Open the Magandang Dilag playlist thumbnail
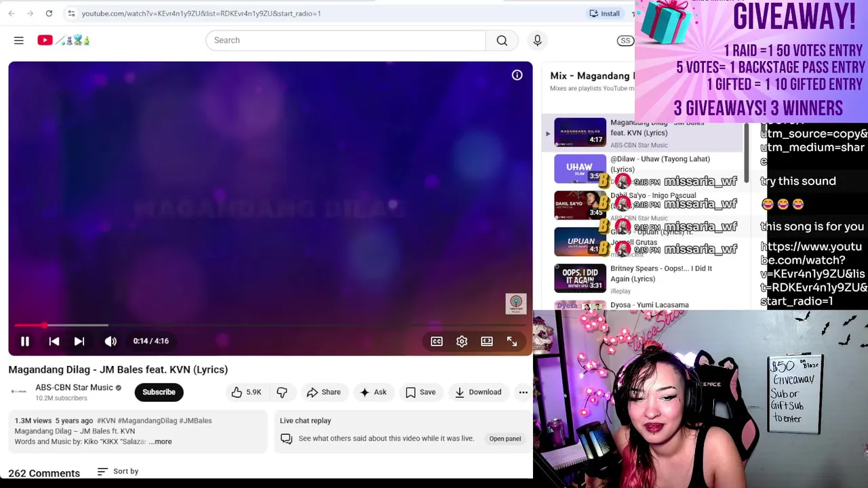The width and height of the screenshot is (868, 488). pos(580,133)
